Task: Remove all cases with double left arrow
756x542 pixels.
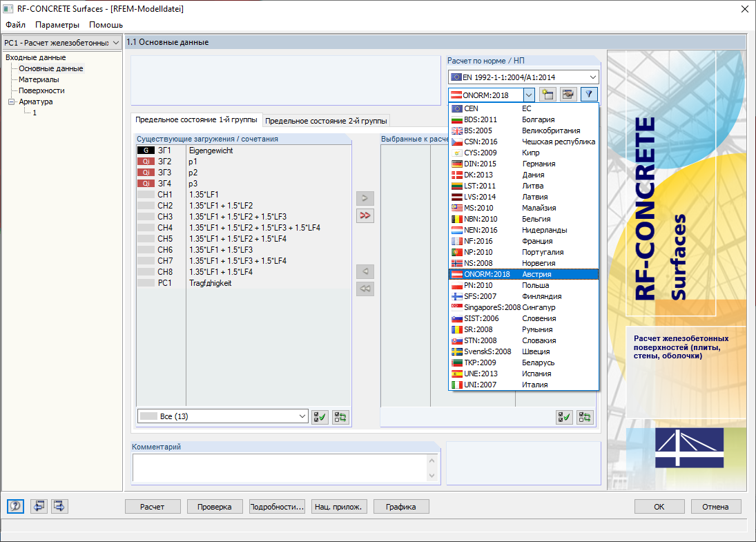Action: click(365, 289)
